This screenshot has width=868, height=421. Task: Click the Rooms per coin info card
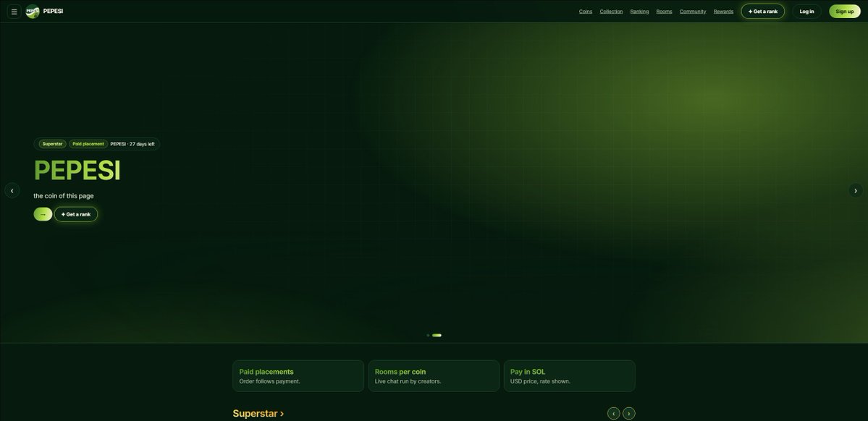tap(434, 376)
